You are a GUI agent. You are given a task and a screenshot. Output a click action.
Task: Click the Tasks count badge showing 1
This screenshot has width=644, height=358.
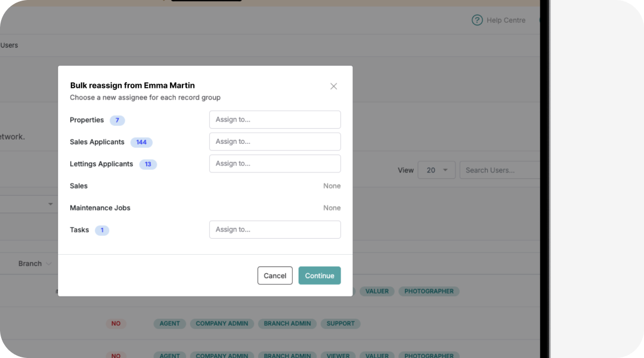(101, 230)
